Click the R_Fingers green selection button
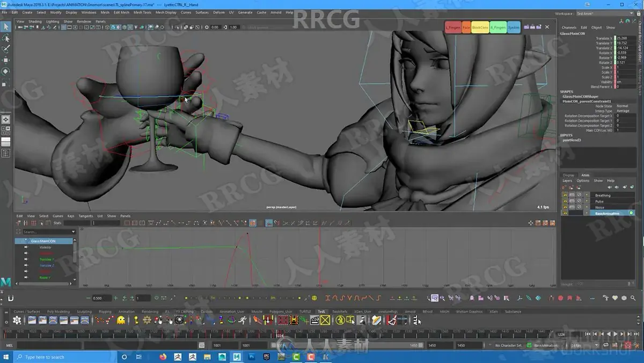This screenshot has width=644, height=363. 498,27
